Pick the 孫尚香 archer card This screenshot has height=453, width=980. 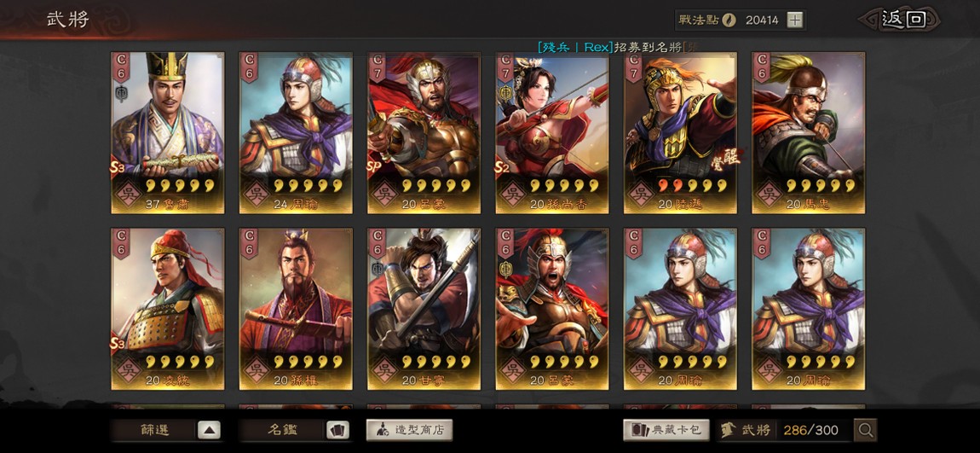(552, 132)
